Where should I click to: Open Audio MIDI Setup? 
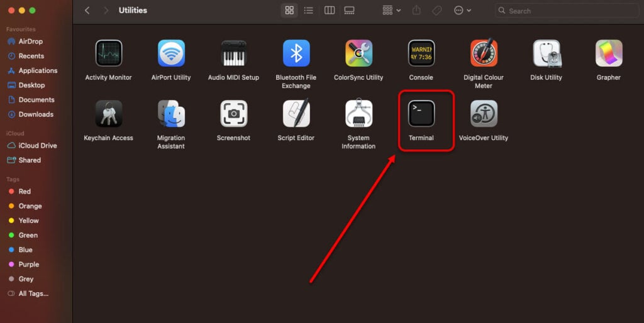click(233, 53)
